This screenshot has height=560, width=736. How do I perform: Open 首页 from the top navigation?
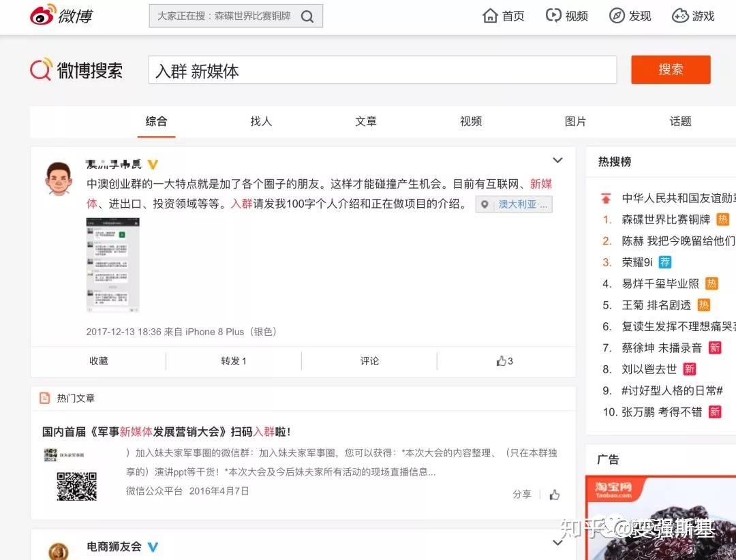point(504,15)
